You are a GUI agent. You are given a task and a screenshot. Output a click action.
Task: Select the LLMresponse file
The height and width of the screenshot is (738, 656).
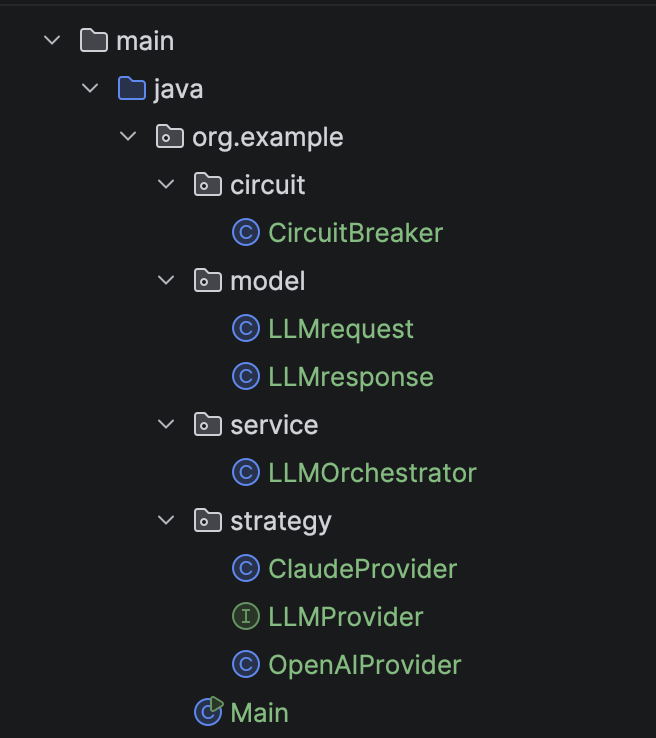point(351,377)
